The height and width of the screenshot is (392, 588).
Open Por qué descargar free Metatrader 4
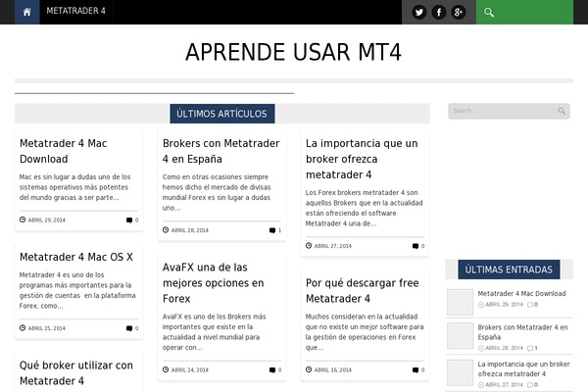(363, 291)
